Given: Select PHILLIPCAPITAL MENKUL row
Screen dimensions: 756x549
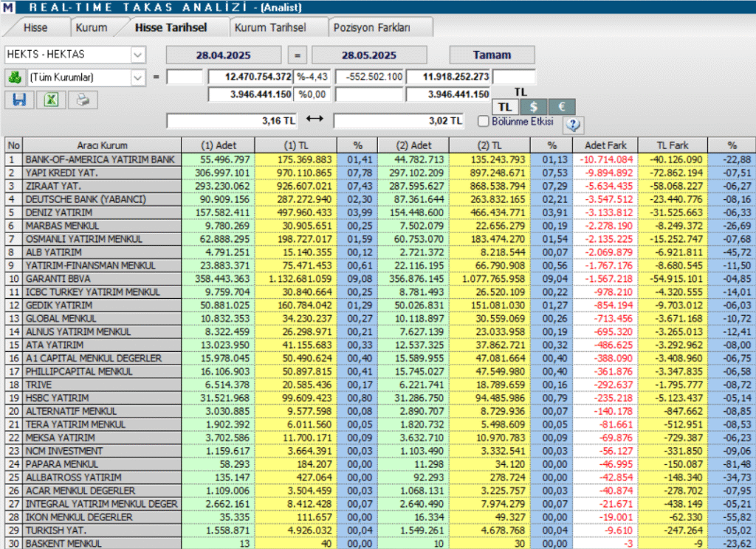Looking at the screenshot, I should pos(380,372).
